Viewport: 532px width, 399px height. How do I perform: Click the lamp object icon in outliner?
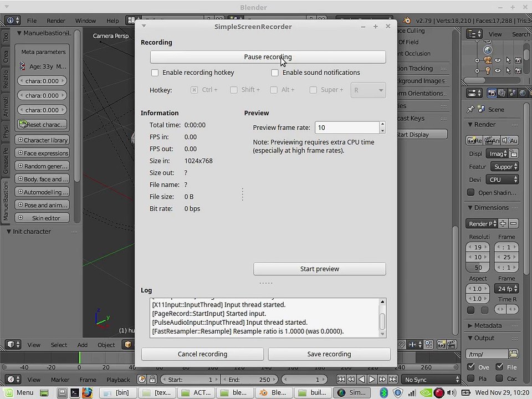[488, 70]
